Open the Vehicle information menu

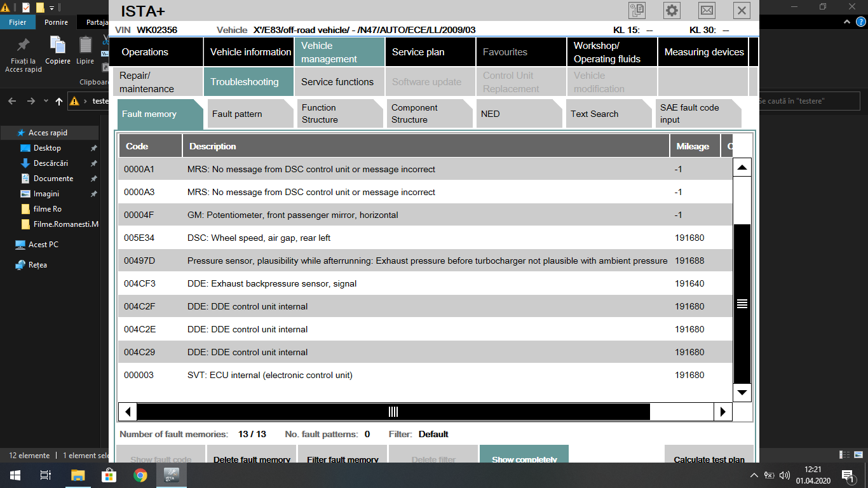point(248,52)
